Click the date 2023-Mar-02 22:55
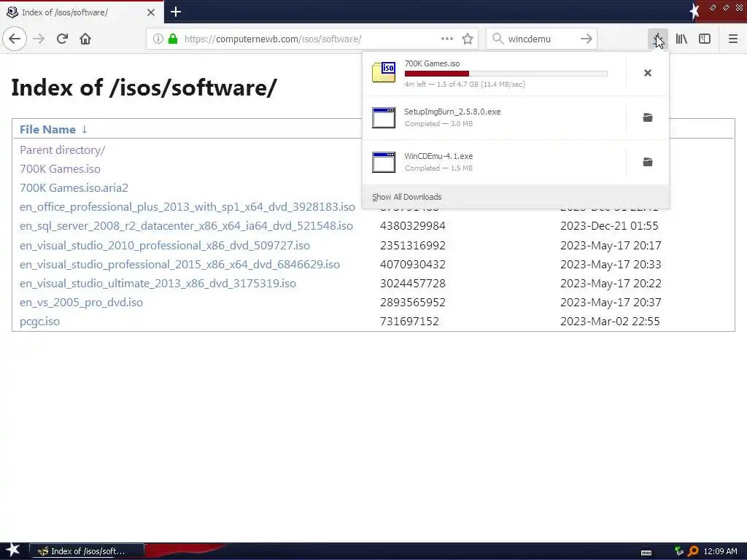Screen dimensions: 747x560 coord(610,322)
